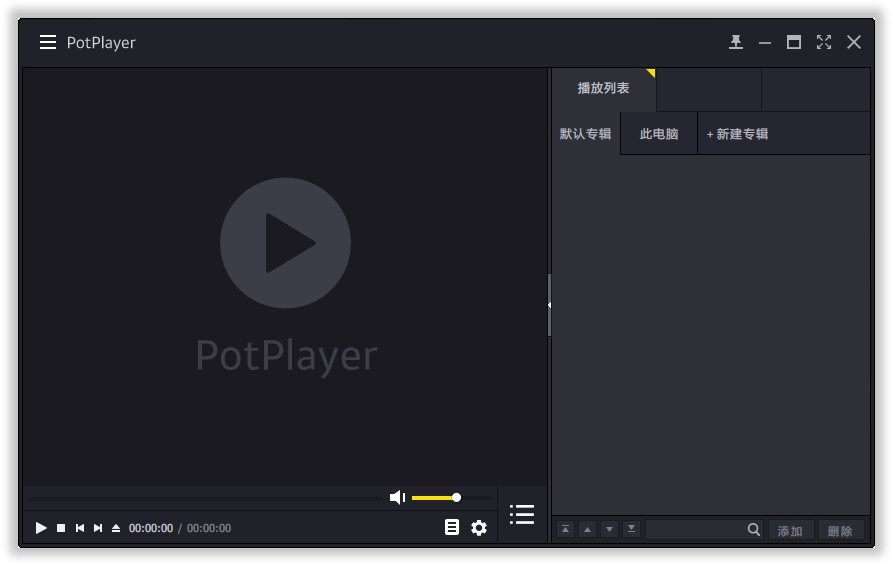Maximize the PotPlayer window
893x566 pixels.
click(x=794, y=42)
